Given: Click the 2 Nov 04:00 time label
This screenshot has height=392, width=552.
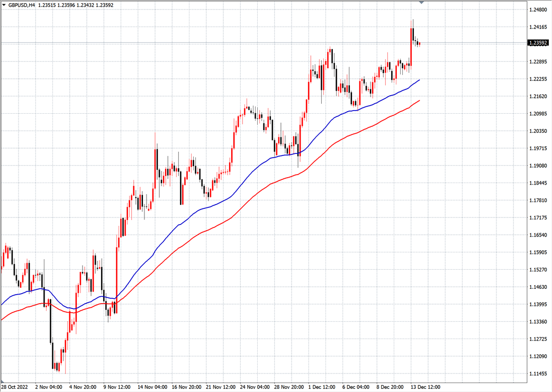Looking at the screenshot, I should pos(49,387).
